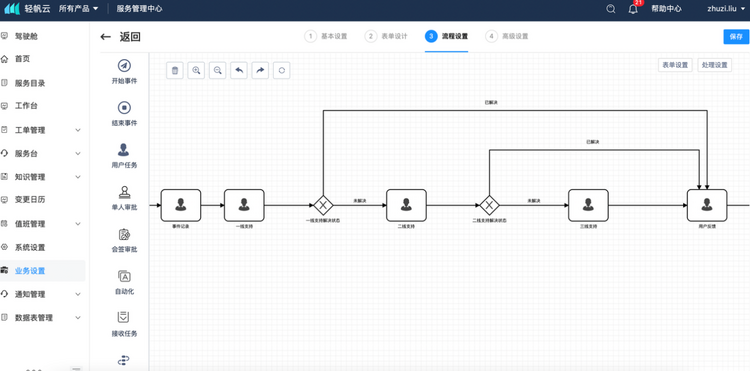Choose the 单人审批 stamp icon in palette
The image size is (750, 371).
124,192
